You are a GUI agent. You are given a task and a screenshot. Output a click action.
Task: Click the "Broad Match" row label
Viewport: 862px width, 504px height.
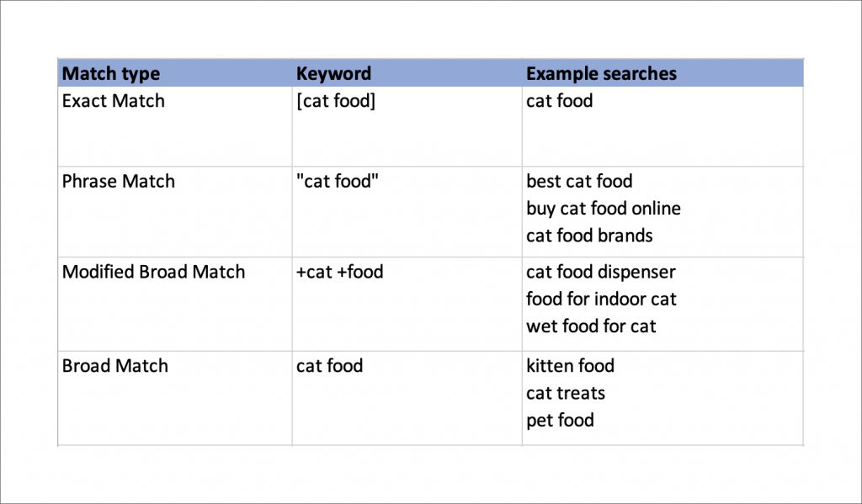coord(115,366)
